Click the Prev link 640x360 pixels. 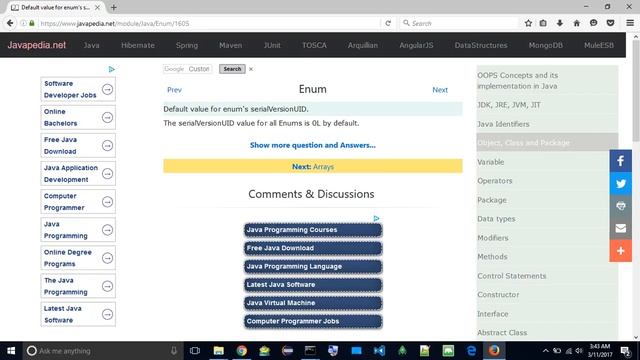tap(174, 90)
